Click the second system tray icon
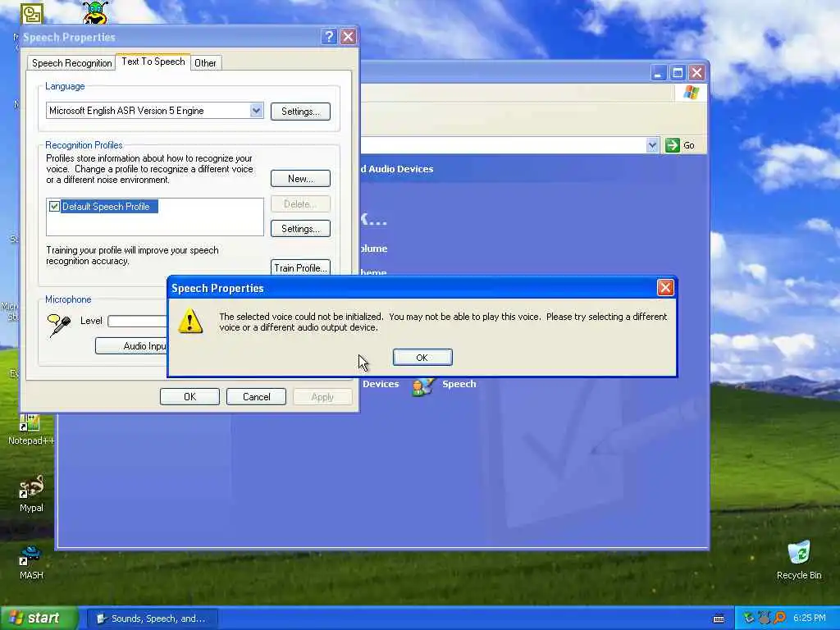The height and width of the screenshot is (630, 840). (x=765, y=619)
